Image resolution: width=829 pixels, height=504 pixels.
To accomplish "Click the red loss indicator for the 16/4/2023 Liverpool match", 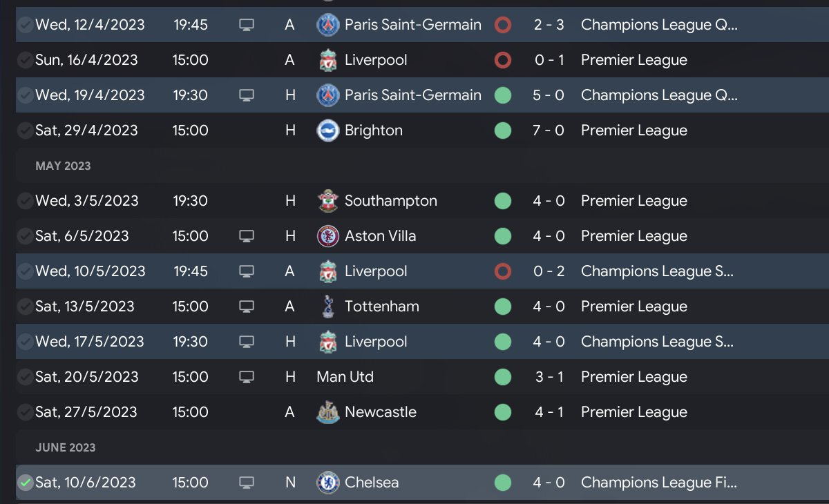I will coord(503,60).
